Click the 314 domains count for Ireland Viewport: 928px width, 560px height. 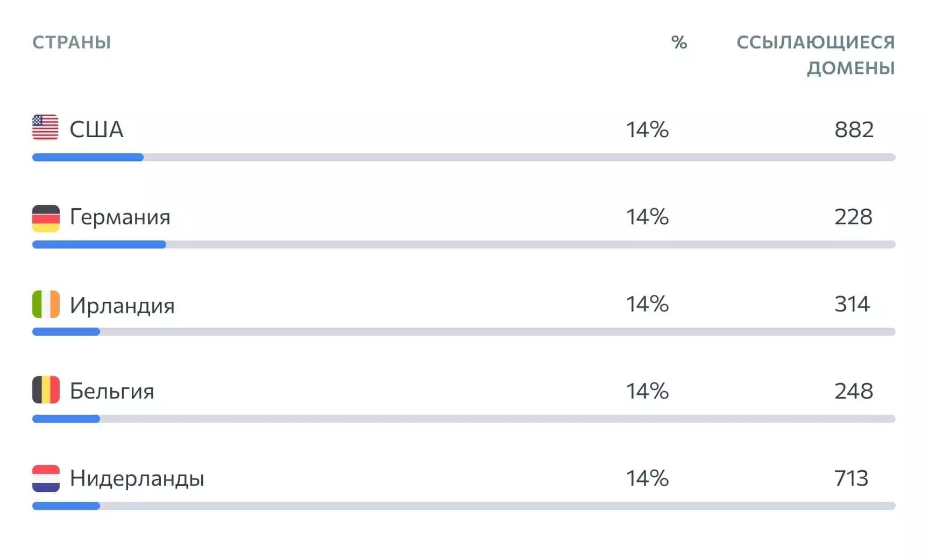[852, 304]
